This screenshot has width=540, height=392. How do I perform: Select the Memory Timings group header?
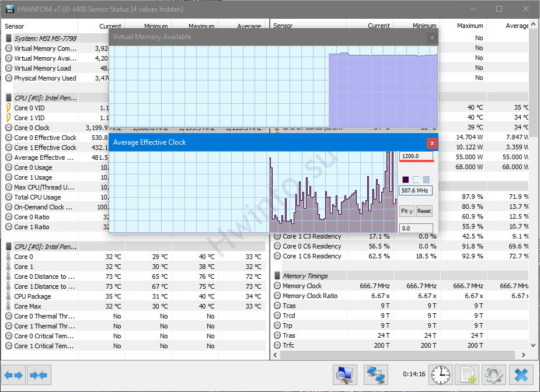point(305,276)
